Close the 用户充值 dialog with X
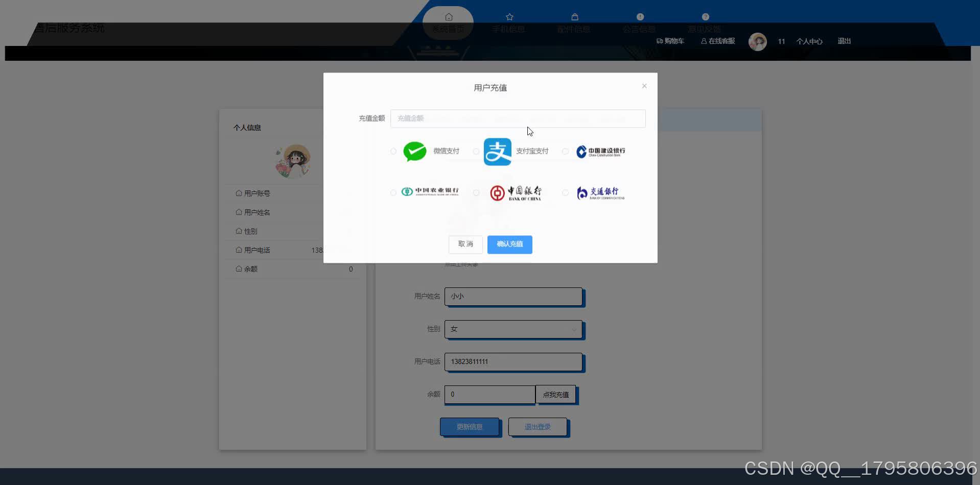This screenshot has height=485, width=980. 644,86
